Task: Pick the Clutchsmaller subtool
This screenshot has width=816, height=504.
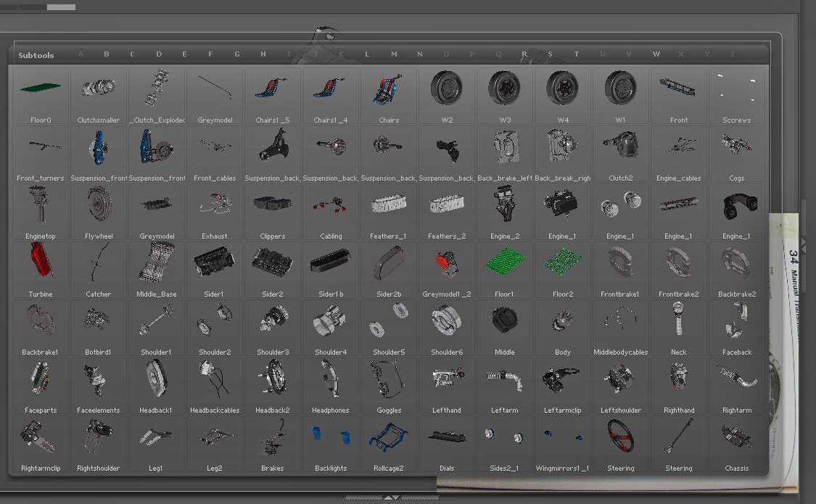Action: pos(99,89)
